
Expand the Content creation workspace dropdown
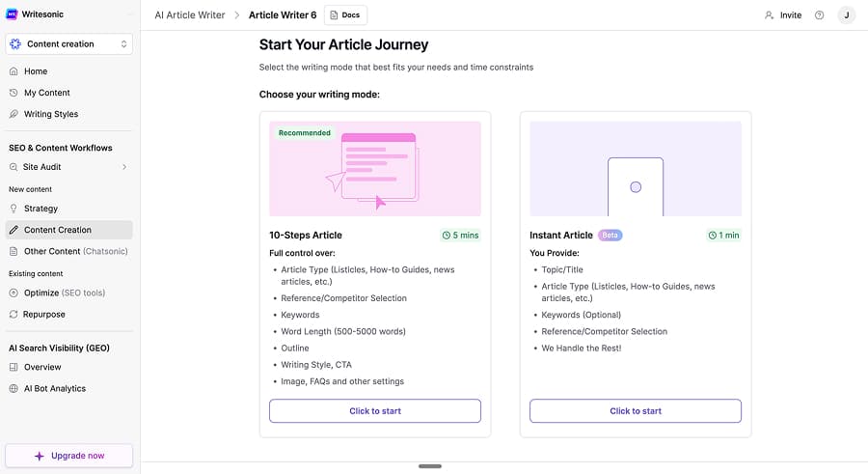[x=69, y=44]
